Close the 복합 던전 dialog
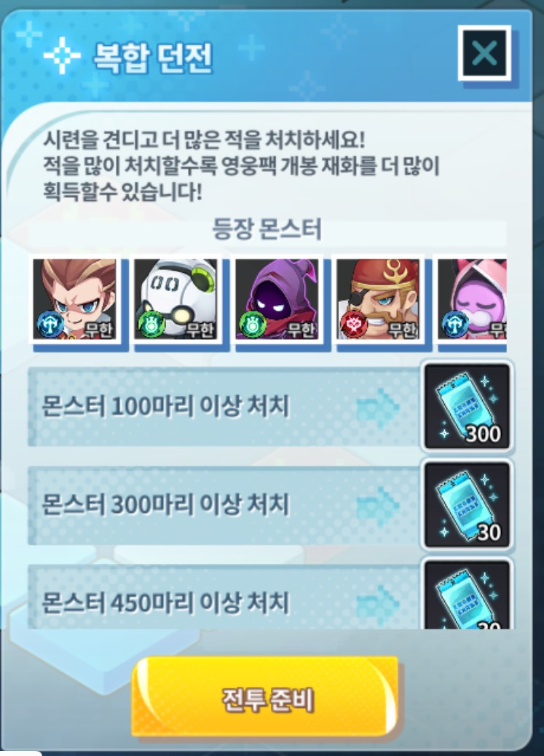The image size is (544, 756). click(484, 53)
